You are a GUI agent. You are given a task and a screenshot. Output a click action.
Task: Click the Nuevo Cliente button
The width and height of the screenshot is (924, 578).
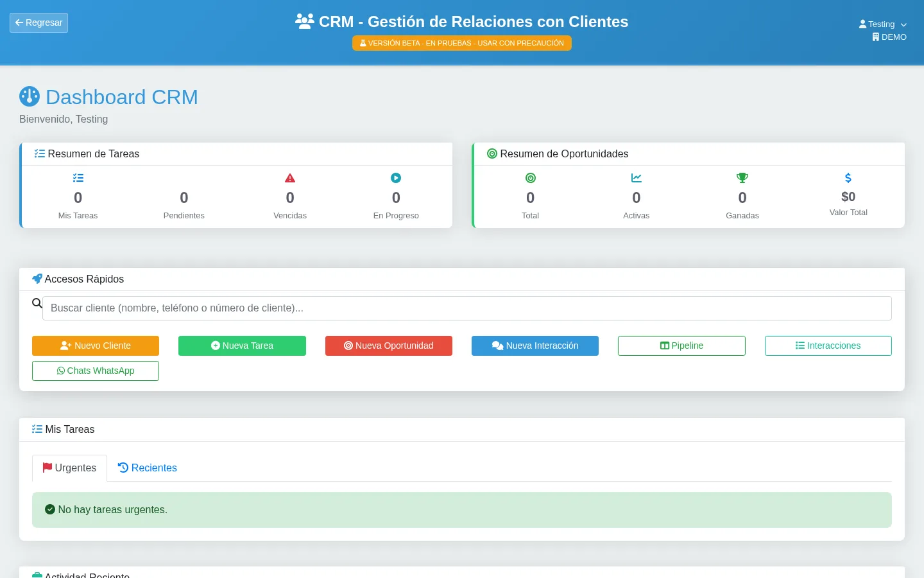(96, 346)
